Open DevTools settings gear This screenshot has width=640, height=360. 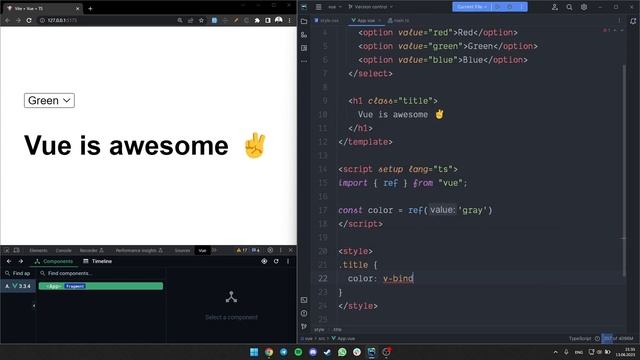click(x=270, y=250)
